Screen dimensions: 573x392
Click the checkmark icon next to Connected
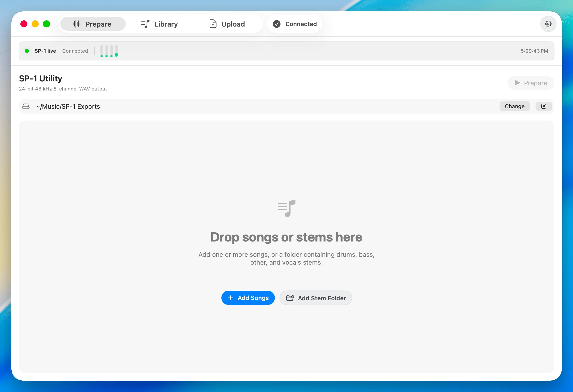[277, 24]
